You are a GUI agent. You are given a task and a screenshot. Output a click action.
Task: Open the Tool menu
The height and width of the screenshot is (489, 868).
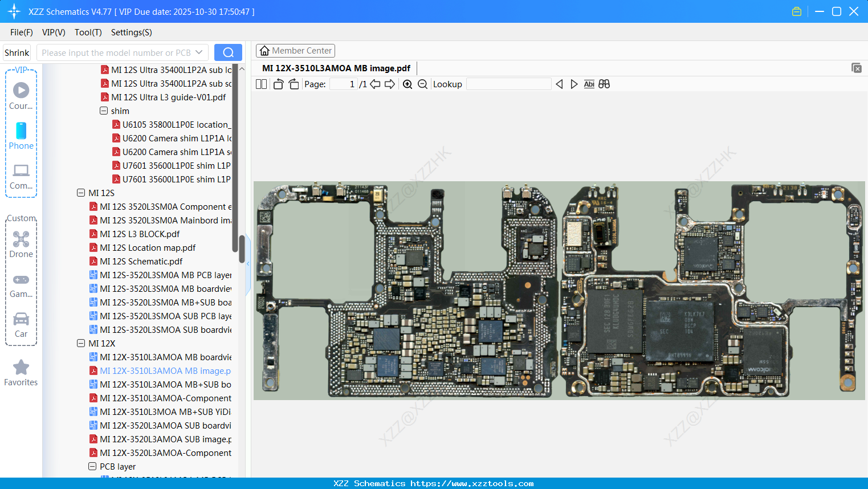pyautogui.click(x=88, y=32)
